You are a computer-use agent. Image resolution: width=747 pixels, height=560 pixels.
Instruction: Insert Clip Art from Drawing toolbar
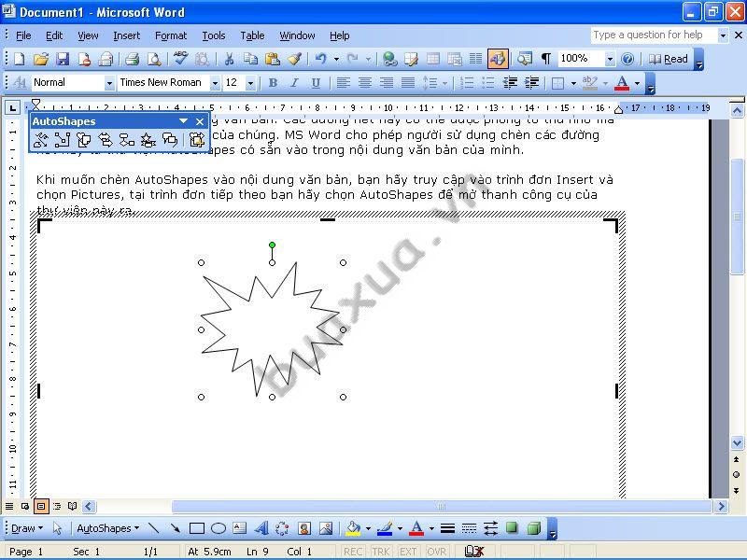[304, 528]
